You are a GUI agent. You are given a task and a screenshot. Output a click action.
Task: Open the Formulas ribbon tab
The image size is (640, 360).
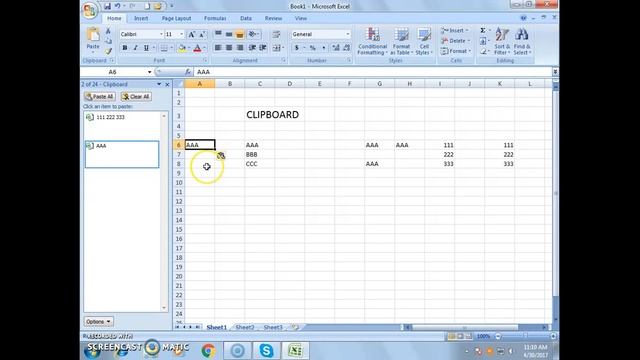click(215, 18)
